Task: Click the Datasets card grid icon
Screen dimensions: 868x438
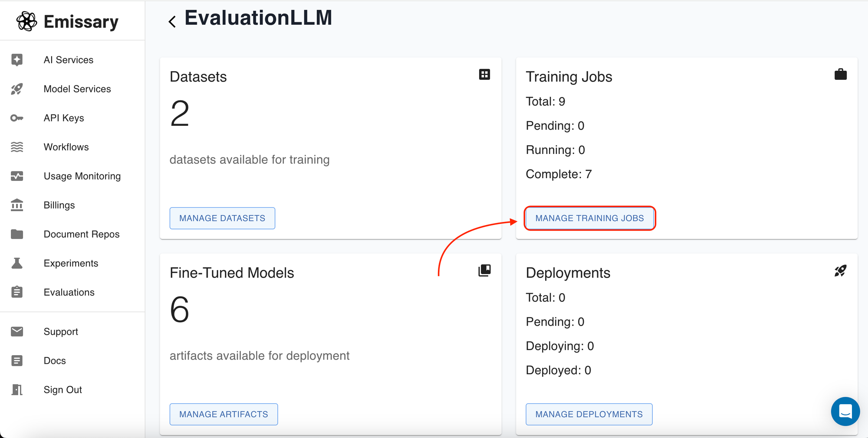Action: click(484, 75)
